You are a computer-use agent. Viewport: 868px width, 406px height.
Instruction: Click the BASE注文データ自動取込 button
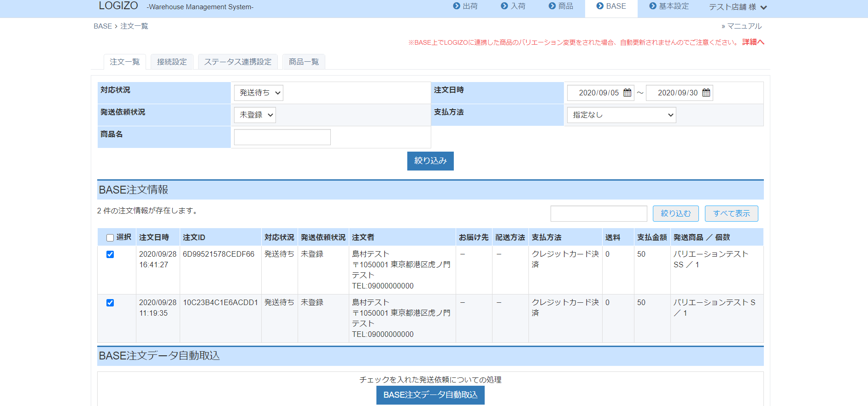430,395
